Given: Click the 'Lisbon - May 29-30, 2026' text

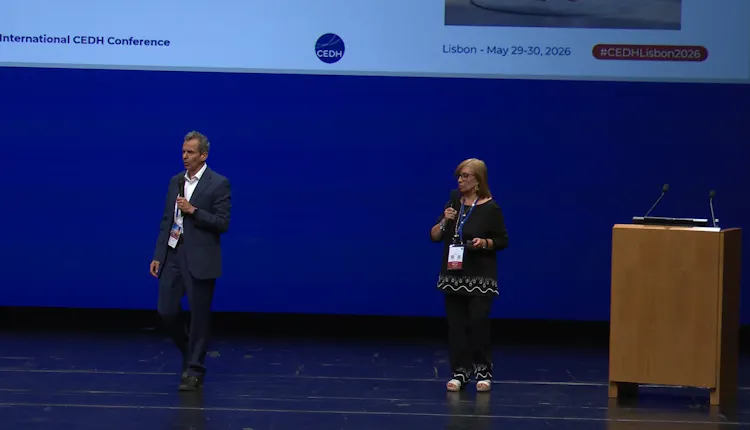Looking at the screenshot, I should pos(506,50).
